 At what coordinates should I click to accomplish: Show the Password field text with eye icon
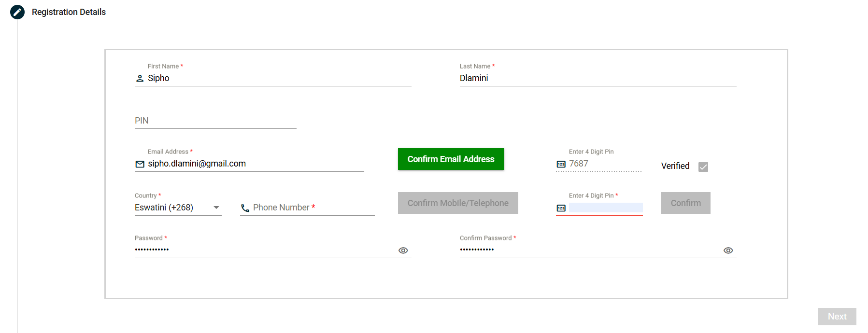403,250
